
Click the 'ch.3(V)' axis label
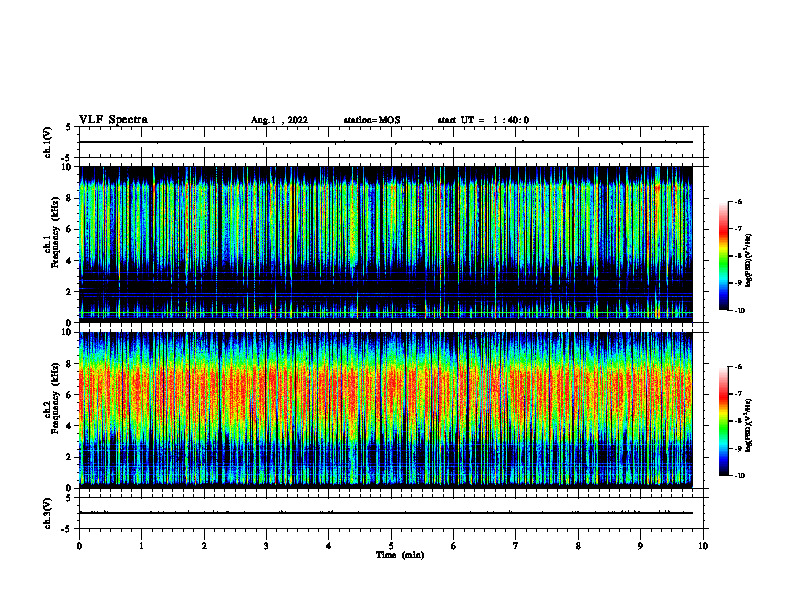(x=48, y=513)
